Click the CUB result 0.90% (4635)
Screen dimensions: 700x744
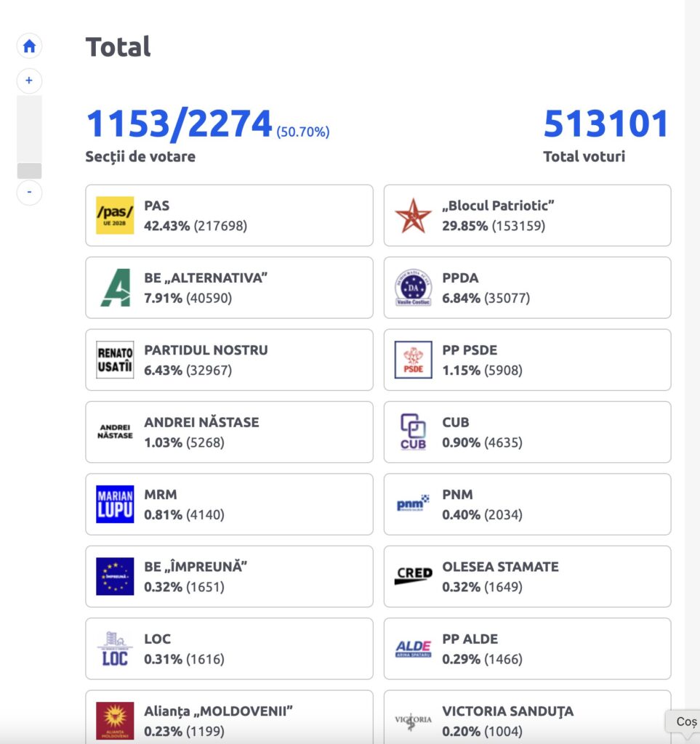point(482,442)
